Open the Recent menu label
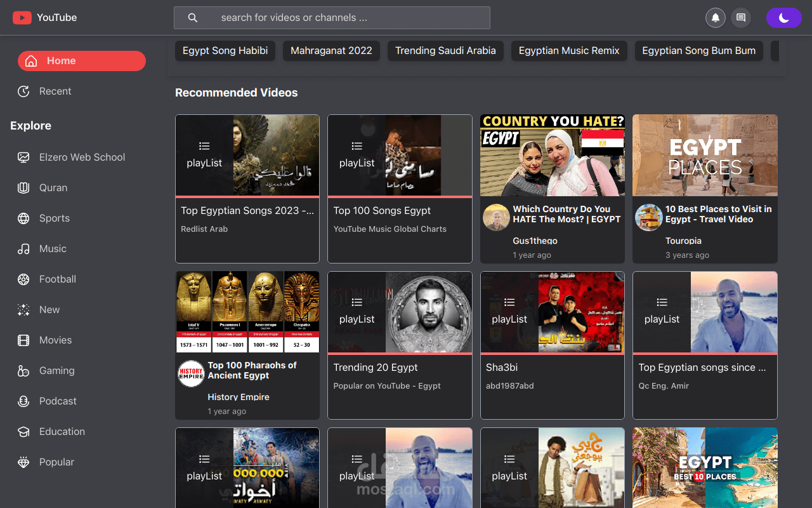This screenshot has height=508, width=812. pyautogui.click(x=55, y=91)
